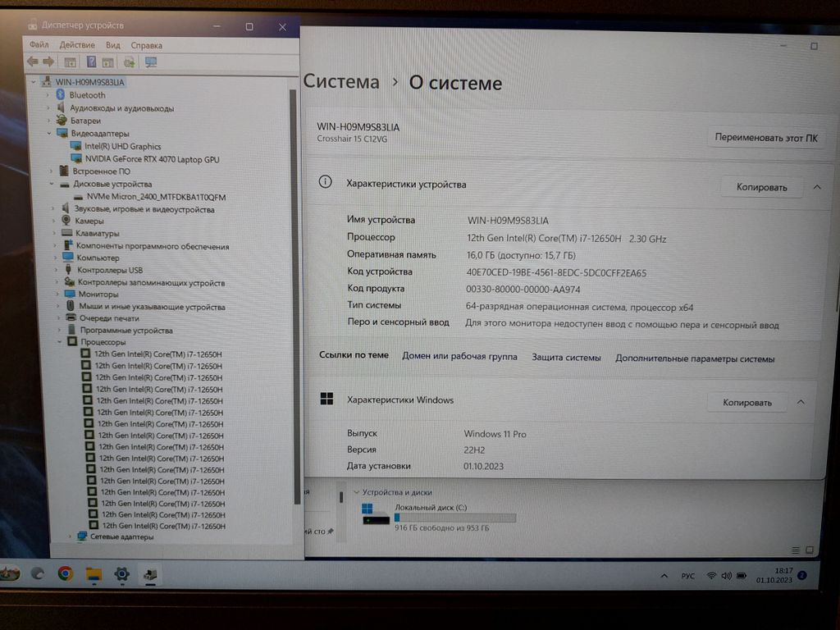840x630 pixels.
Task: Open the Защита системы link
Action: click(566, 358)
